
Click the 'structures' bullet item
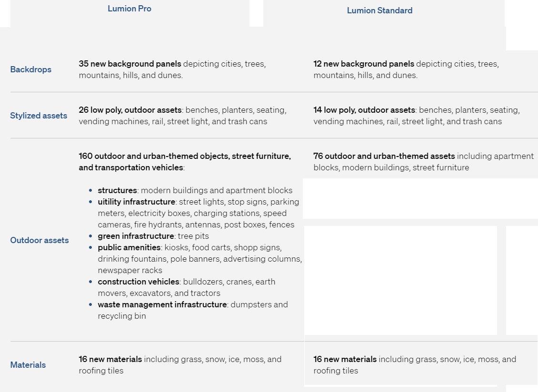point(117,190)
